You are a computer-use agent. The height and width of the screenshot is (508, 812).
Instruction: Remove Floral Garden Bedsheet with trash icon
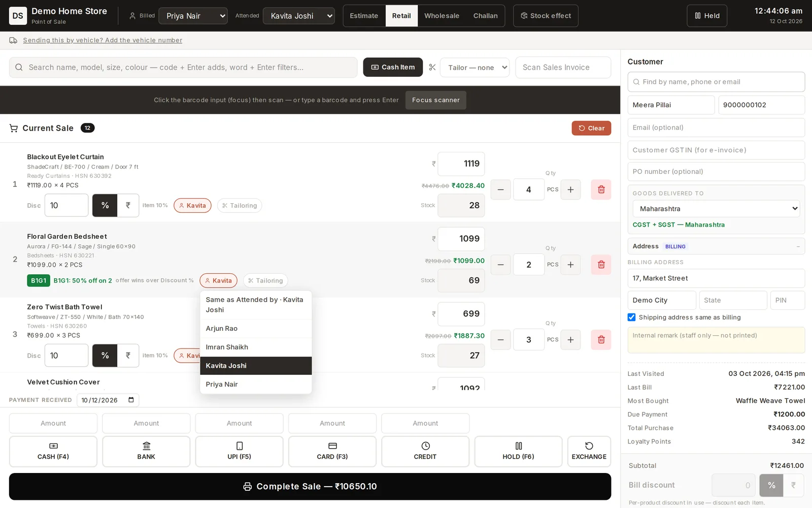pyautogui.click(x=601, y=265)
